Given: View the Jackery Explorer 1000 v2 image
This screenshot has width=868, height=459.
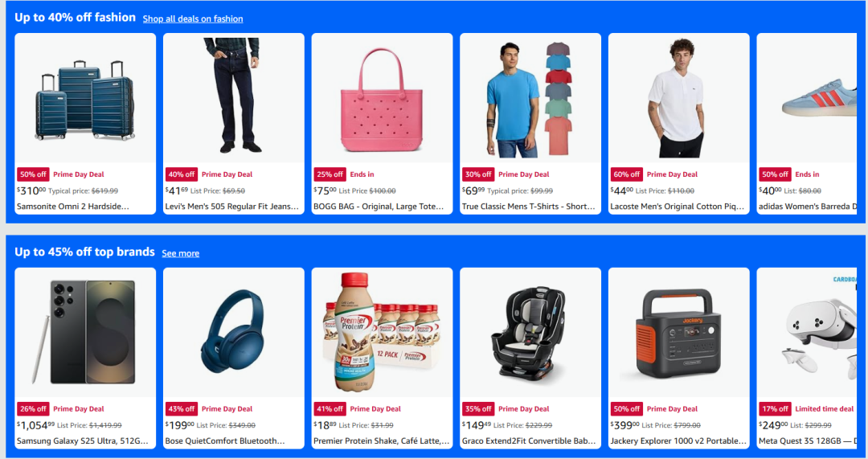Looking at the screenshot, I should [678, 332].
